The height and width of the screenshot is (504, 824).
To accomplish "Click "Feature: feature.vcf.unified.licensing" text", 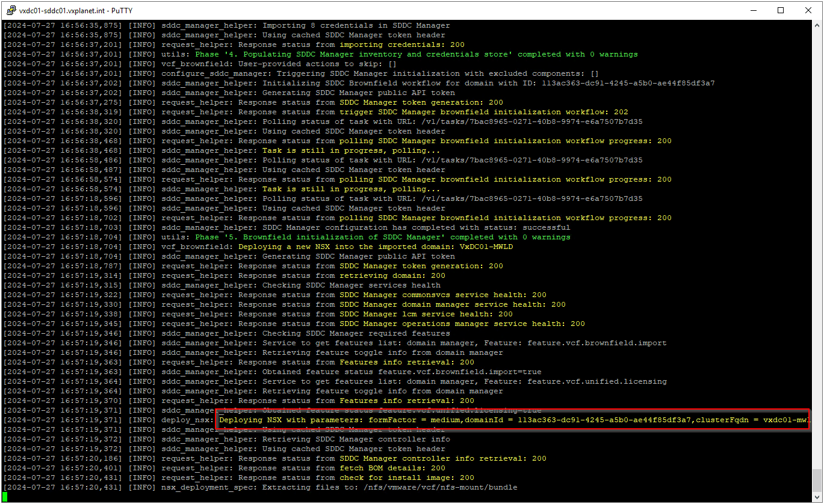I will tap(575, 381).
